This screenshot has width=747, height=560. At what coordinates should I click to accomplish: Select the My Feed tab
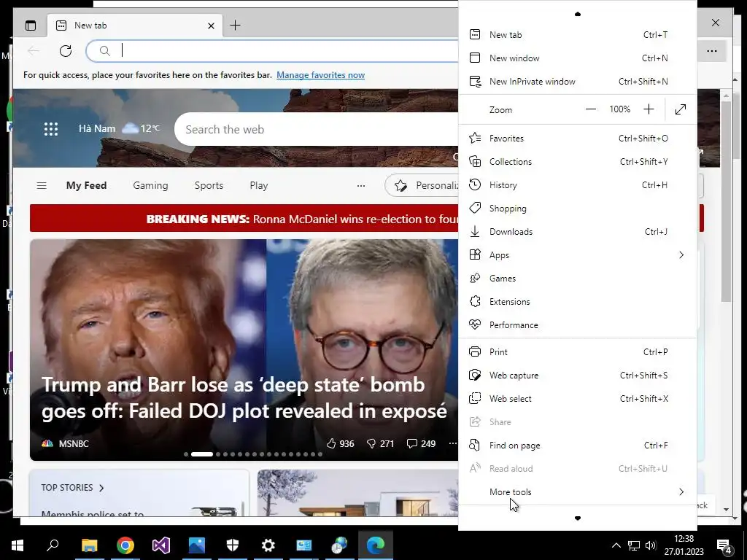86,185
